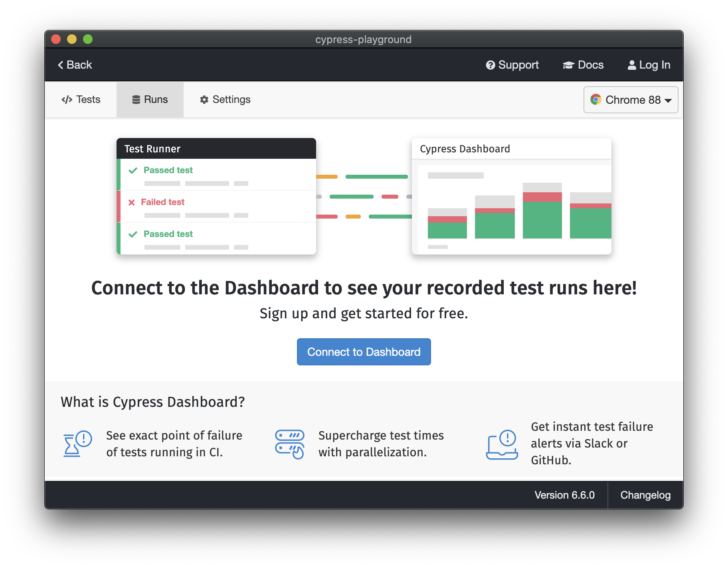Click the Docs graduation cap icon

pyautogui.click(x=568, y=65)
